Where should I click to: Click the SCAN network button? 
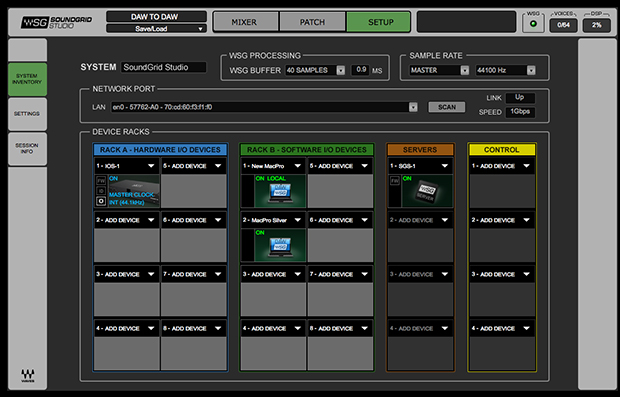[x=447, y=107]
